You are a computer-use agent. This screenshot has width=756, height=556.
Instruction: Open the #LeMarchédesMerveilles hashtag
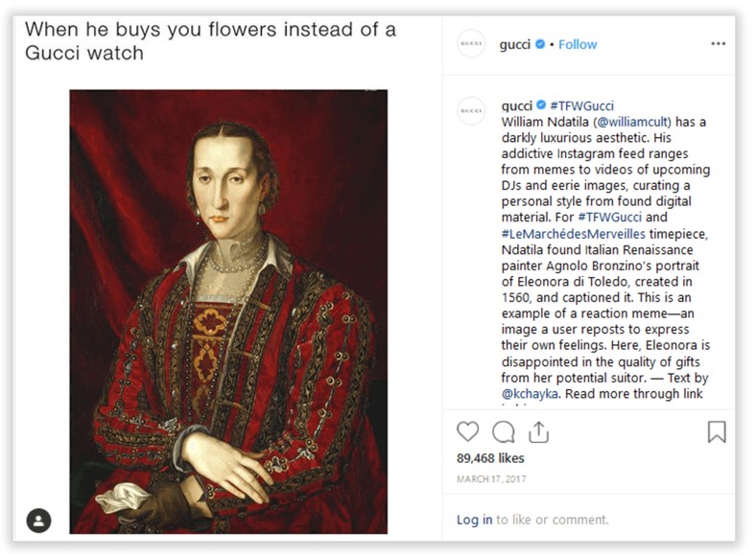[x=573, y=234]
